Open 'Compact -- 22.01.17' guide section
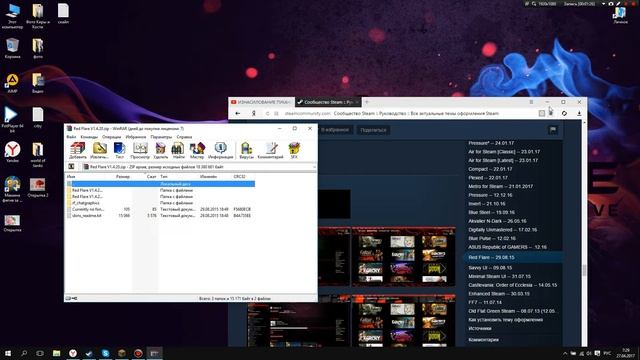640x360 pixels. pos(490,169)
